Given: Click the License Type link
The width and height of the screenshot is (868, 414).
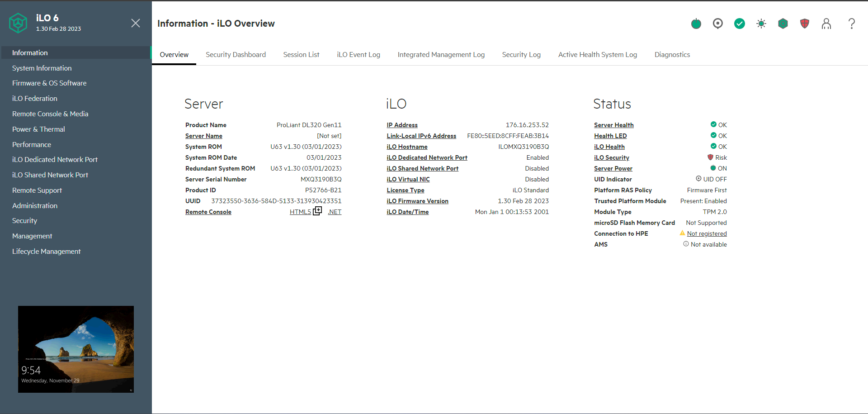Looking at the screenshot, I should pyautogui.click(x=406, y=190).
